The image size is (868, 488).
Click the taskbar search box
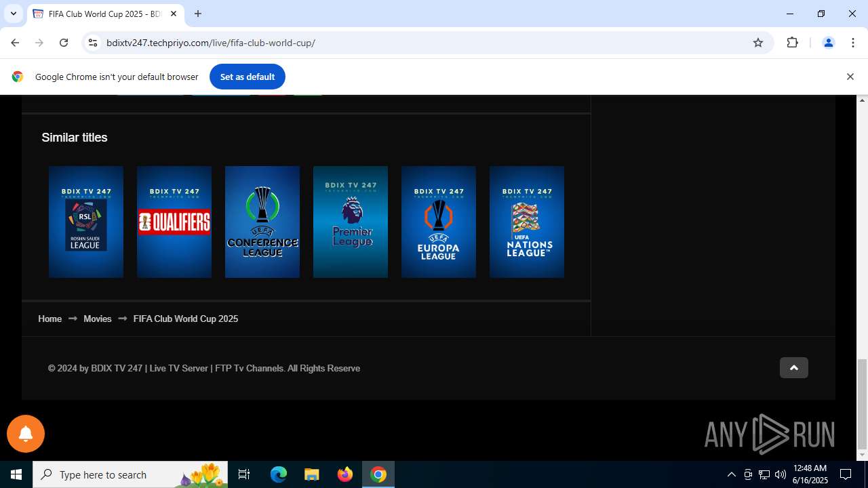coord(130,474)
